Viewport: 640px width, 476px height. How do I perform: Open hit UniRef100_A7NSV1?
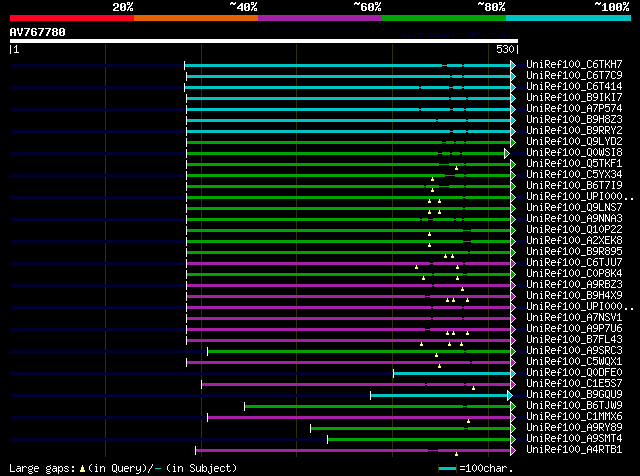[574, 318]
